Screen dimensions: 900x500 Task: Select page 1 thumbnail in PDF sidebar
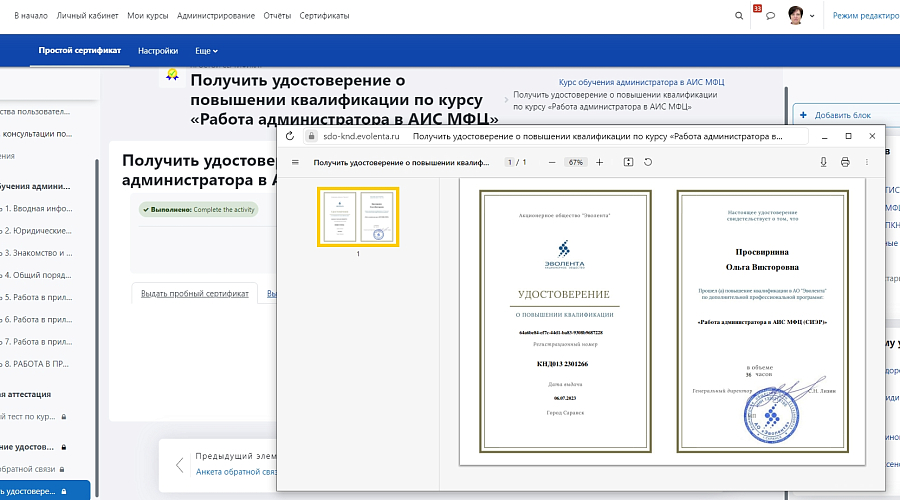pyautogui.click(x=358, y=217)
